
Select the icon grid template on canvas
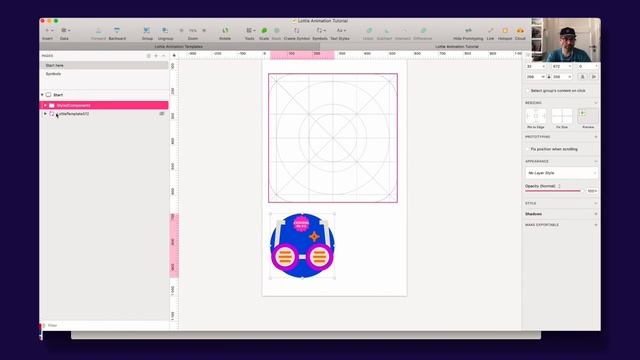333,138
